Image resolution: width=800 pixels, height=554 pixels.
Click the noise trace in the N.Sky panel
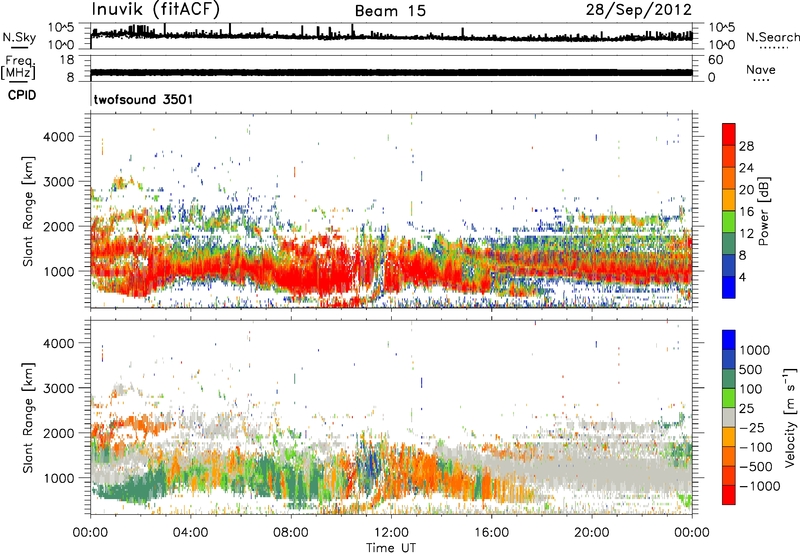(x=391, y=36)
